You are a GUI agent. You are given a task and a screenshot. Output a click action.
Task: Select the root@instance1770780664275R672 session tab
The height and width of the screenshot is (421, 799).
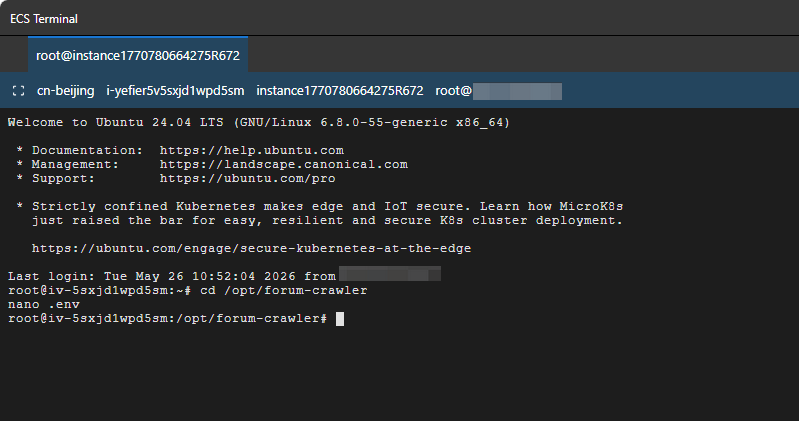click(138, 55)
